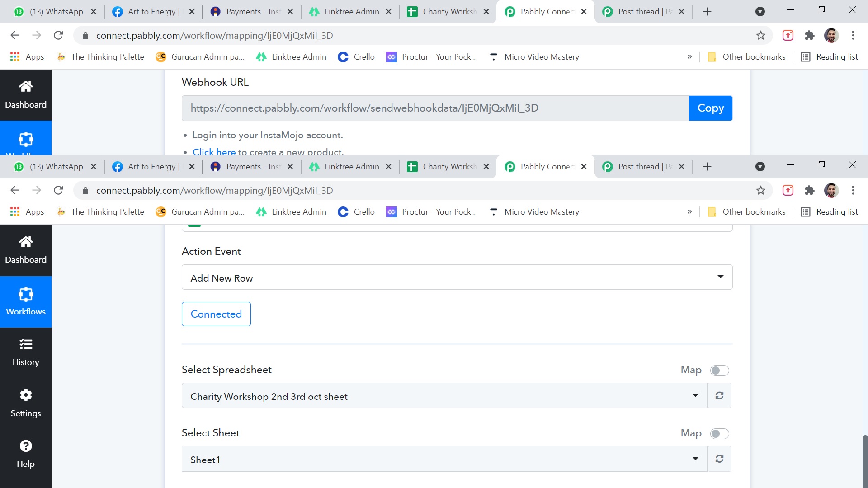Show hidden bookmarks chevron in lower window
Screen dimensions: 868x488
pos(689,212)
